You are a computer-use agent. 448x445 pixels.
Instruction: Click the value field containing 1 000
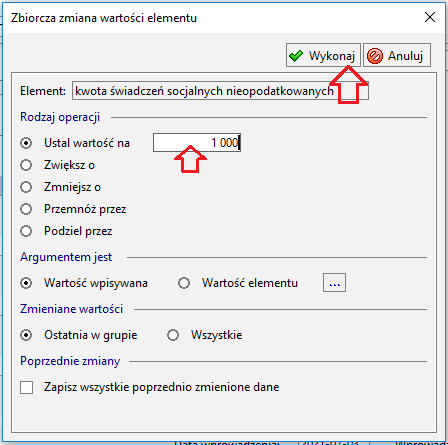pyautogui.click(x=197, y=143)
